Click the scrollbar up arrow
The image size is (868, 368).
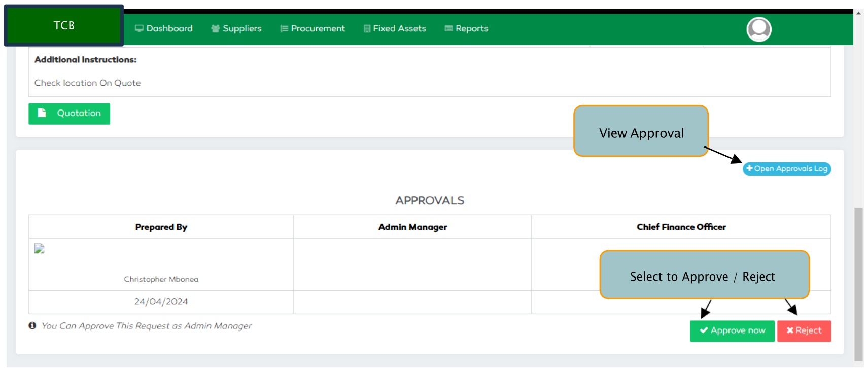click(858, 13)
